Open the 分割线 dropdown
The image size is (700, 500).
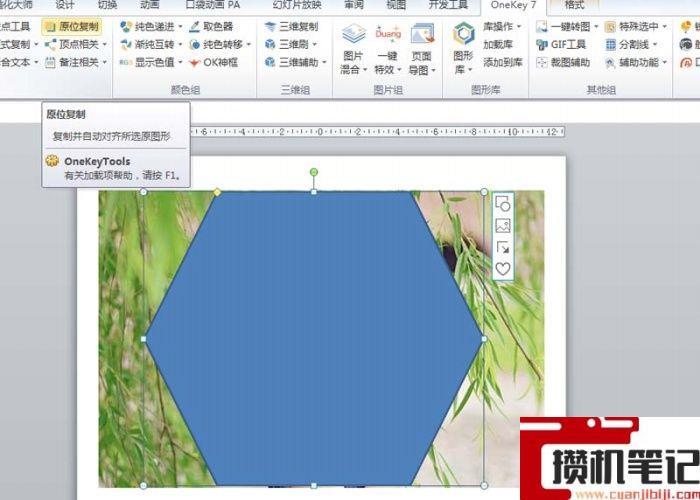[655, 45]
